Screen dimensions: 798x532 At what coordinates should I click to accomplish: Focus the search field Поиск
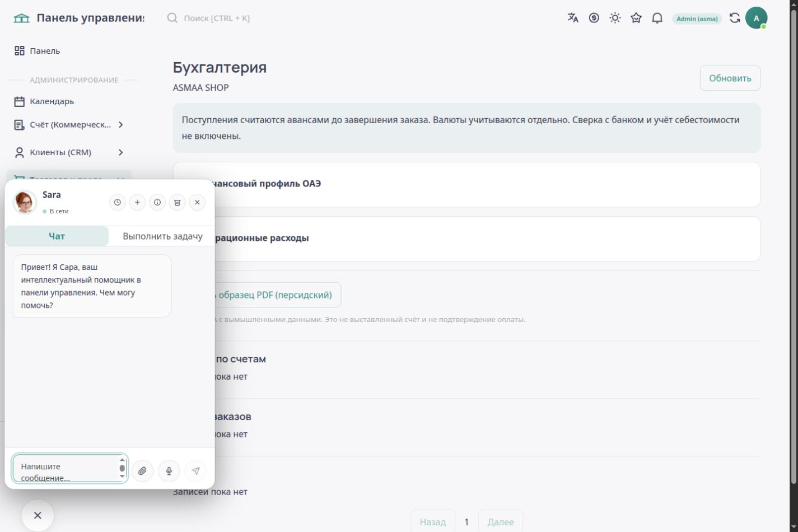coord(217,18)
